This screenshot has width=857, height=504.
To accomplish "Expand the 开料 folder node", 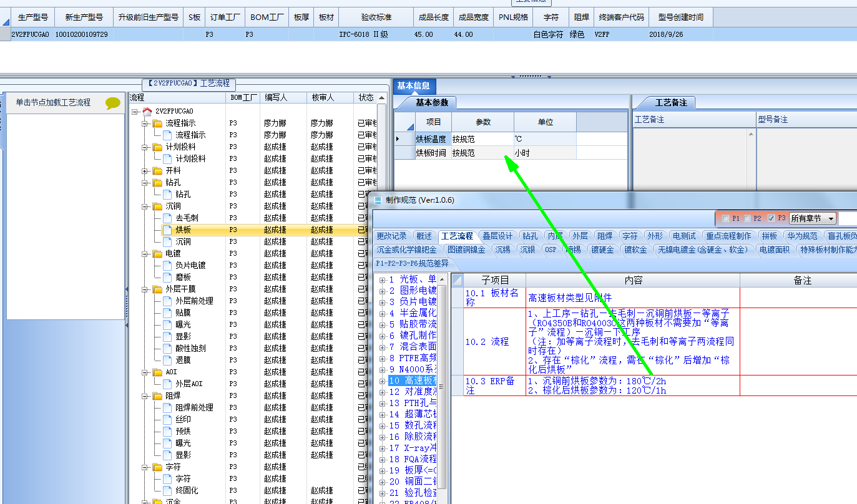I will pyautogui.click(x=145, y=171).
